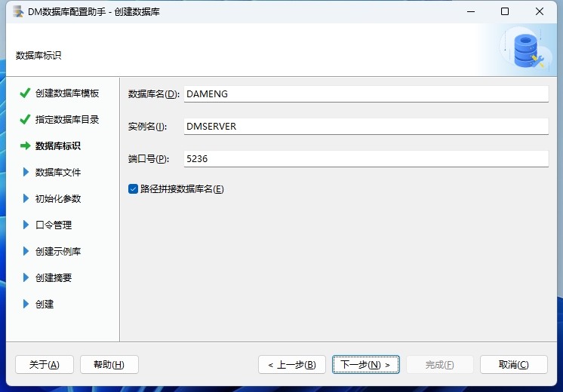563x392 pixels.
Task: Minimize the DM configuration assistant window
Action: tap(471, 11)
